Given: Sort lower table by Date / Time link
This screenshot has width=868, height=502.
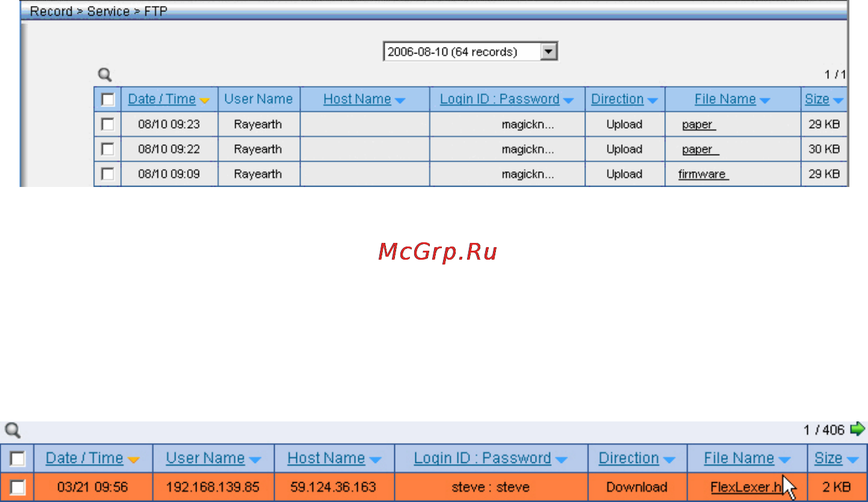Looking at the screenshot, I should [84, 458].
